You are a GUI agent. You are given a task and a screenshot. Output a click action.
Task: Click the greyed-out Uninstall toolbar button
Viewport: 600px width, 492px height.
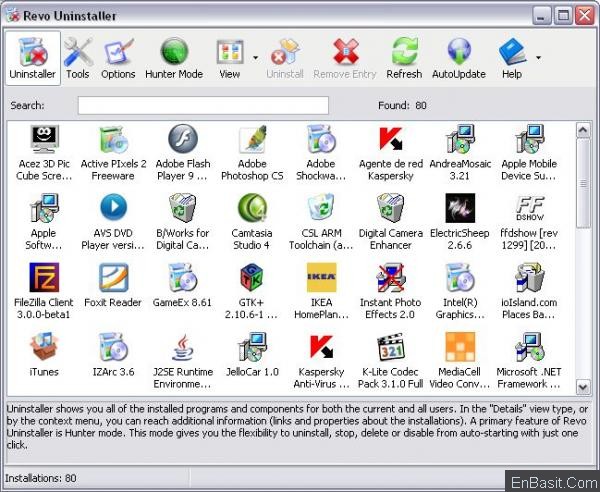tap(285, 58)
